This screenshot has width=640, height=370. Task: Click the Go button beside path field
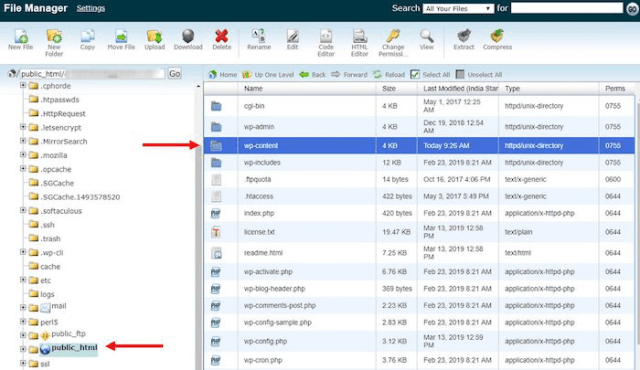point(175,74)
